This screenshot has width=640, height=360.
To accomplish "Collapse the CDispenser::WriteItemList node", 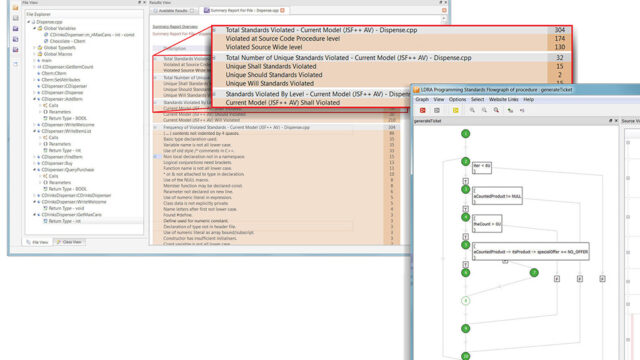I will tap(34, 131).
